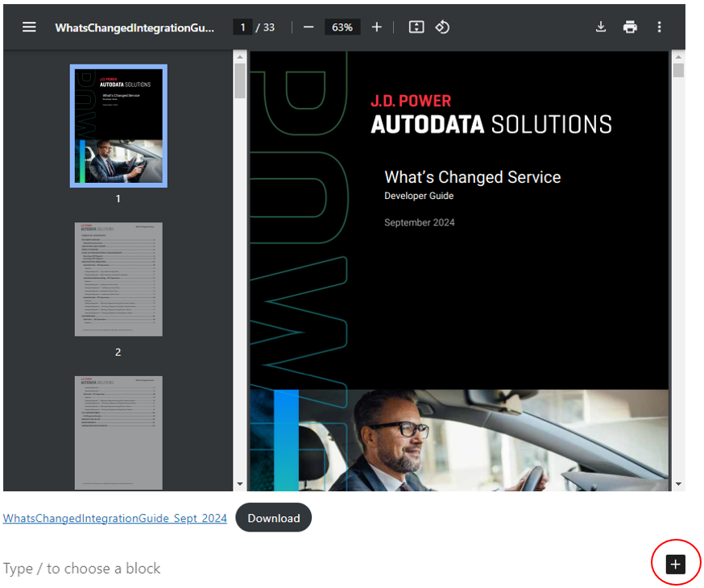Select the page 1 thumbnail
704x588 pixels.
point(118,126)
